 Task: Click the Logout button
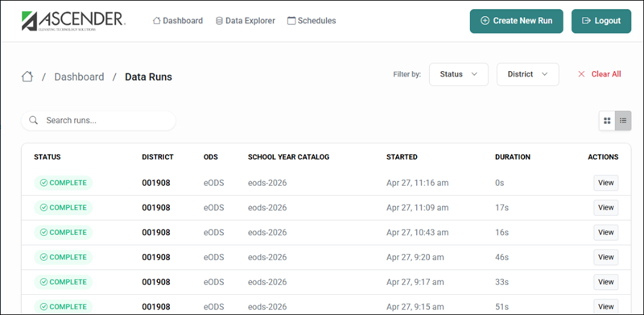coord(601,21)
